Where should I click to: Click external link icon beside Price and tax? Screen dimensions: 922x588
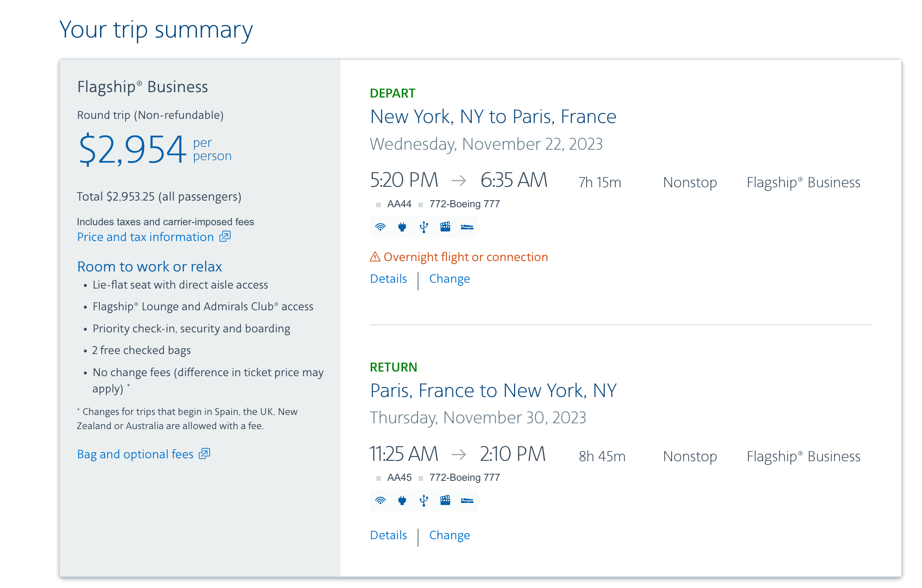pos(225,236)
